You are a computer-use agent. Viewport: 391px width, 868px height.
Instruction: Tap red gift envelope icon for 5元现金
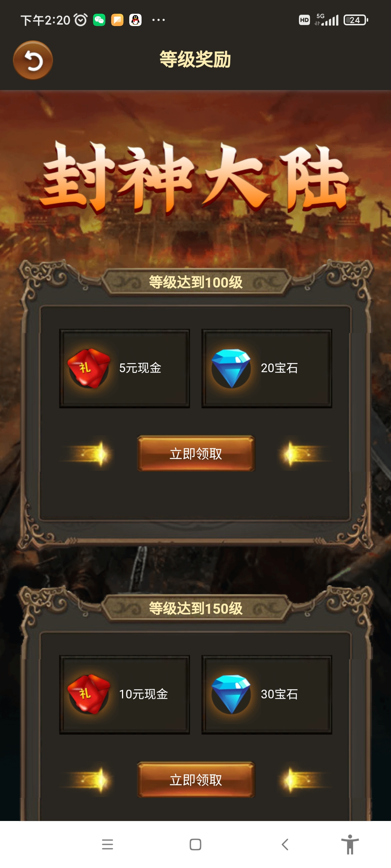tap(89, 369)
